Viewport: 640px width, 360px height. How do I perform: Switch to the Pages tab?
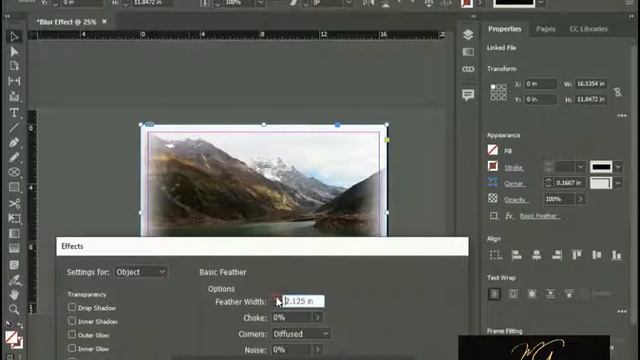tap(545, 29)
